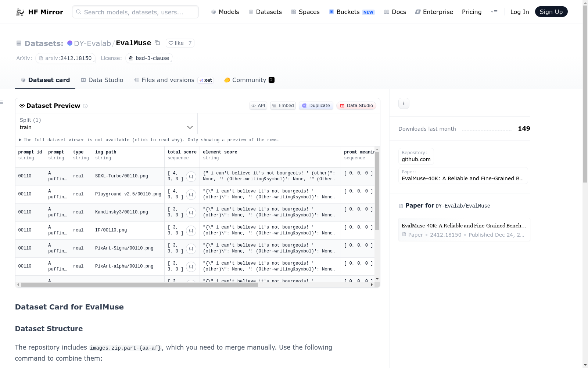The height and width of the screenshot is (368, 588).
Task: Go to Datasets in the navigation bar
Action: coord(265,12)
